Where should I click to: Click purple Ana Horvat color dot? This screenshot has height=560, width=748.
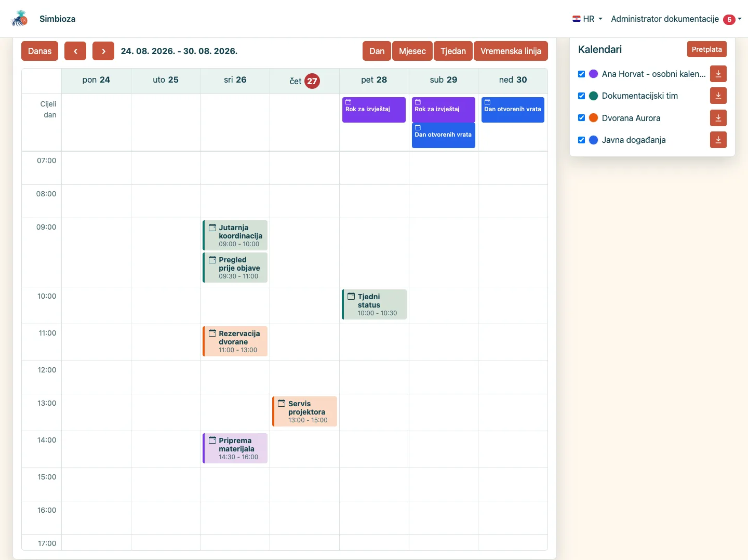(x=593, y=74)
